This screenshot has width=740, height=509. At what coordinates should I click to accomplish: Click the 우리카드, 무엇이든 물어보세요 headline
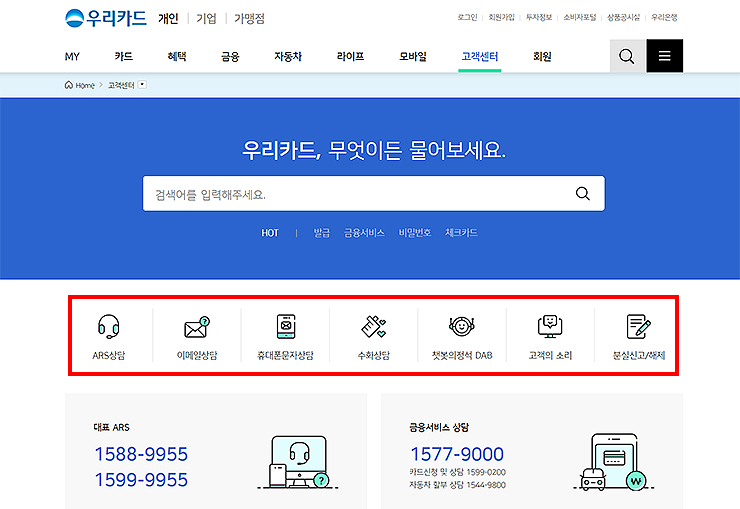[374, 150]
